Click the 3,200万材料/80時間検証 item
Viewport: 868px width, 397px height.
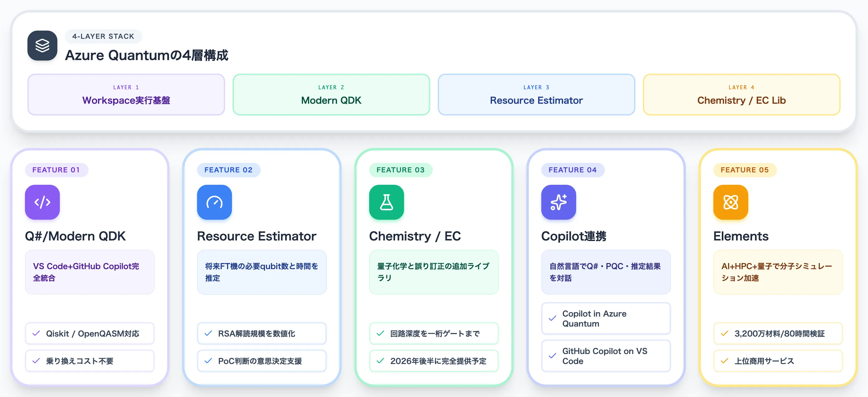(778, 333)
